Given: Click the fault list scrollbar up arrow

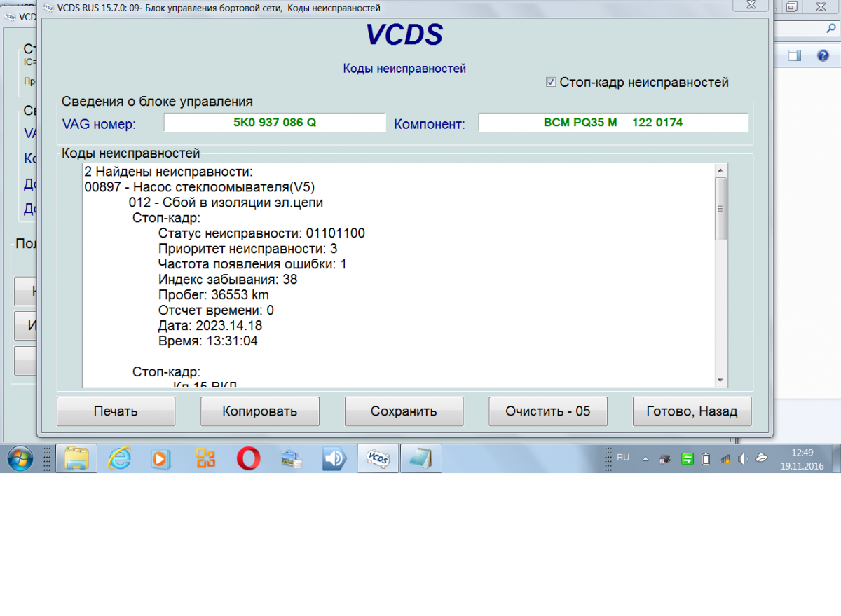Looking at the screenshot, I should pyautogui.click(x=720, y=170).
